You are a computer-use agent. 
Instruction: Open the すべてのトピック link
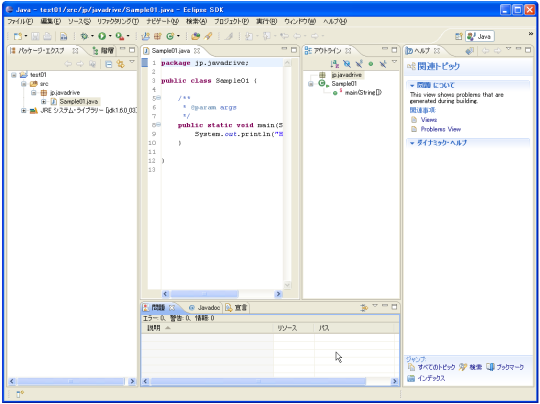[x=436, y=367]
